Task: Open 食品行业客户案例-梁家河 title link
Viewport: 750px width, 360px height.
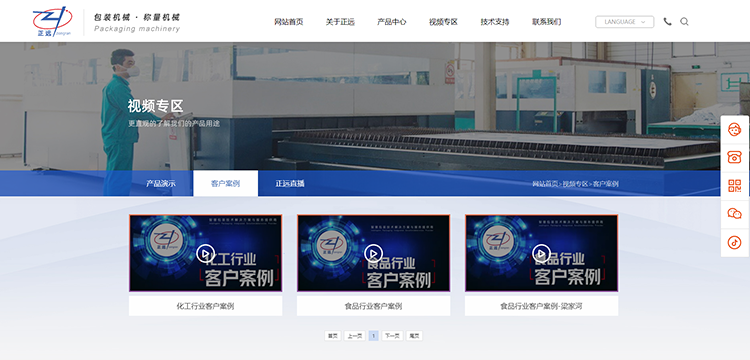Action: (541, 306)
